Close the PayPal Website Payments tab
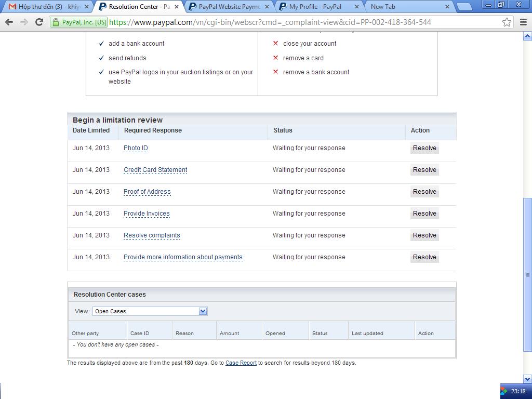This screenshot has height=399, width=532. (267, 7)
